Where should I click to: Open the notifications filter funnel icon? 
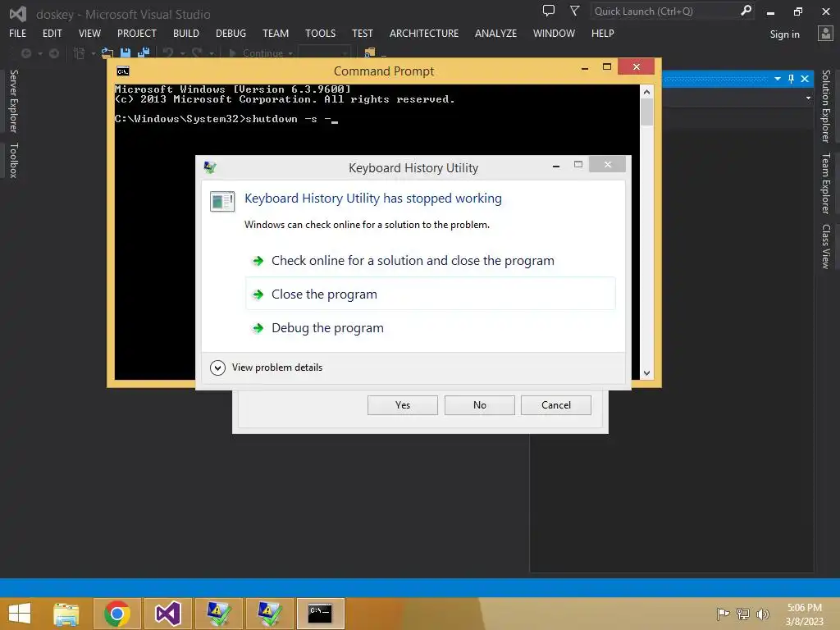[x=574, y=11]
